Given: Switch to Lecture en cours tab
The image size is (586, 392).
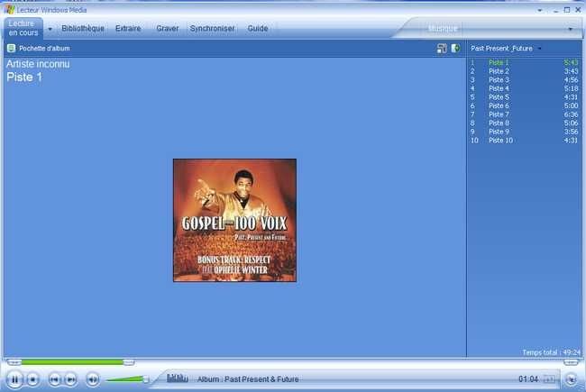Looking at the screenshot, I should point(23,28).
